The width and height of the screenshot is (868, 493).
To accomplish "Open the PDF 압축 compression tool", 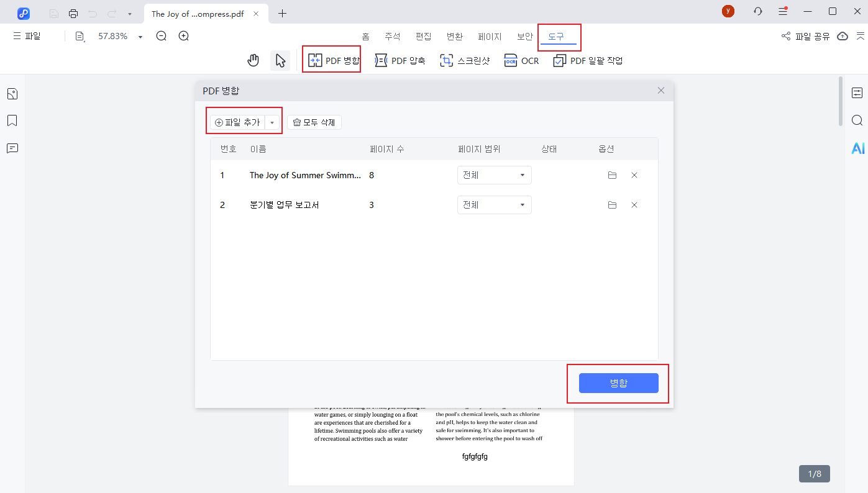I will pyautogui.click(x=400, y=60).
